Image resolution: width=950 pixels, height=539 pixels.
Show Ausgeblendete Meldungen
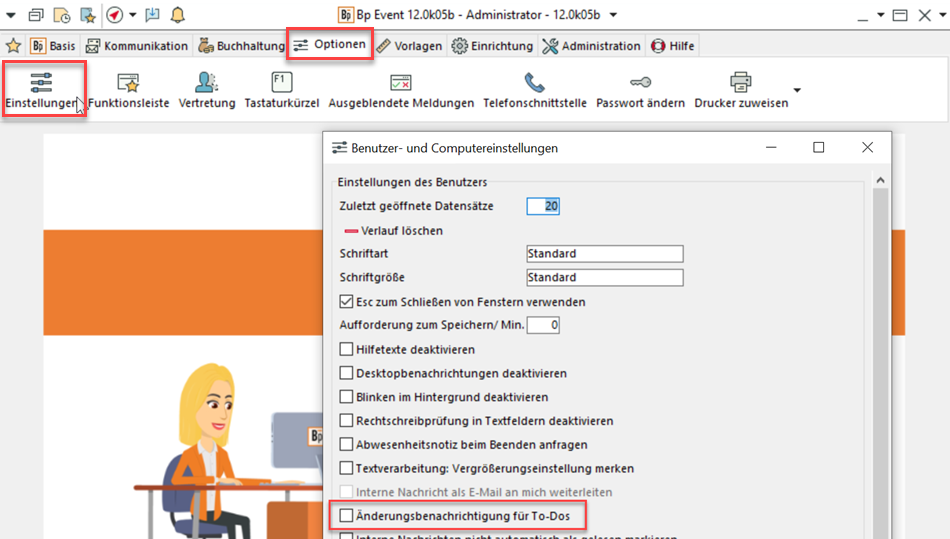[x=401, y=84]
